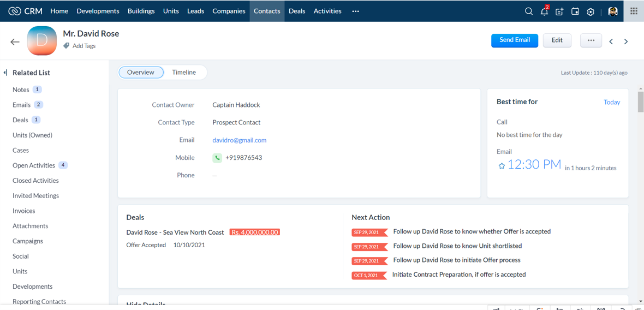Click the green phone call icon
Screen dimensions: 644x310
[x=217, y=158]
